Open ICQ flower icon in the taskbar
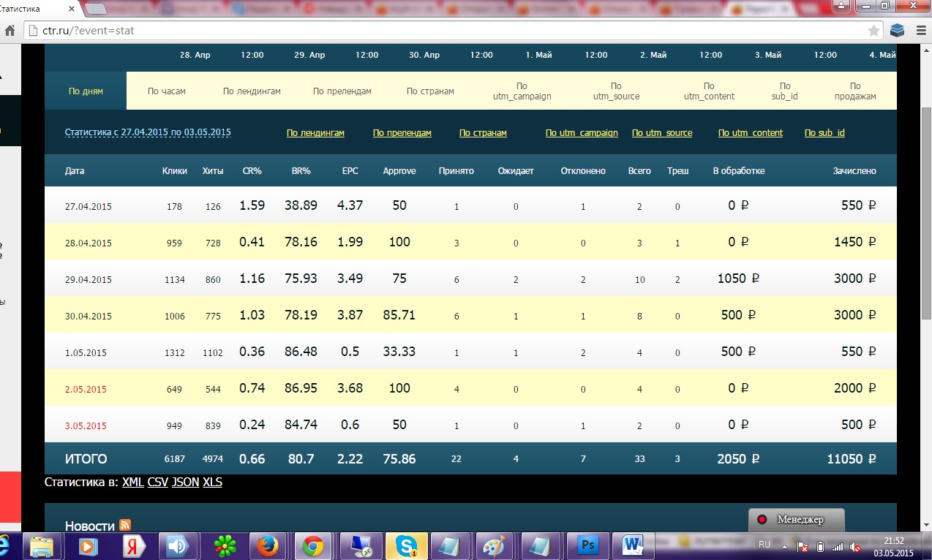The height and width of the screenshot is (560, 932). point(224,545)
